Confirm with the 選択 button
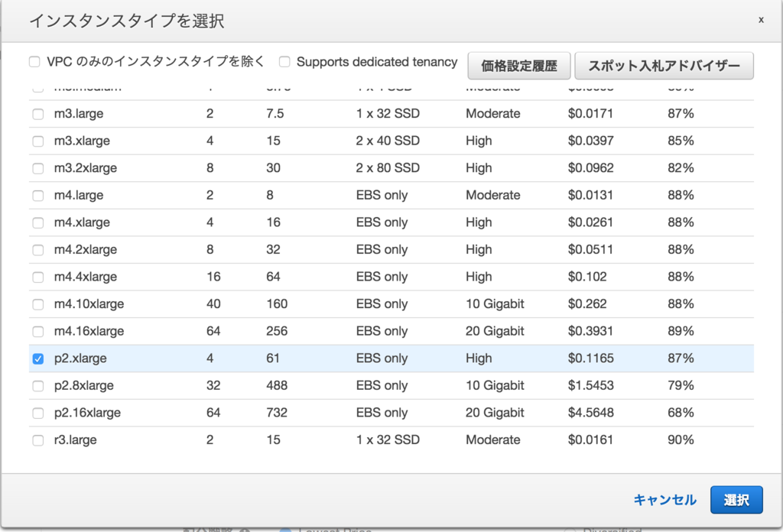783x532 pixels. tap(736, 500)
